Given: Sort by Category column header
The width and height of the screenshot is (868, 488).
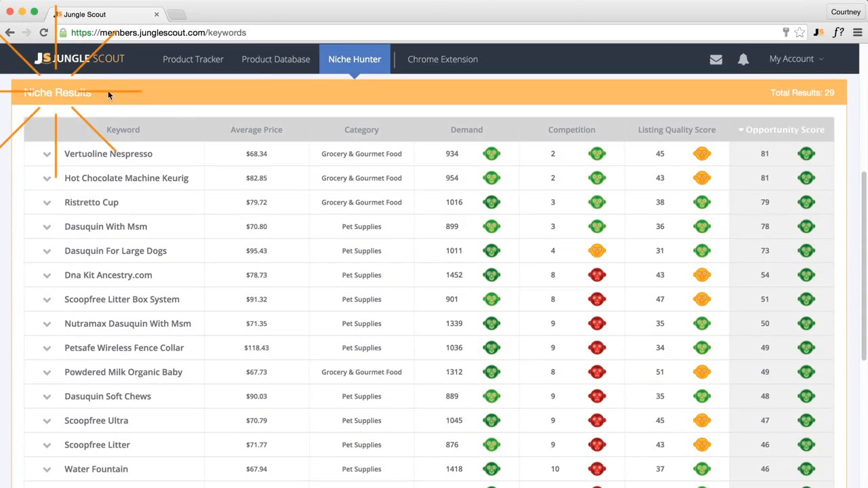Looking at the screenshot, I should tap(361, 129).
